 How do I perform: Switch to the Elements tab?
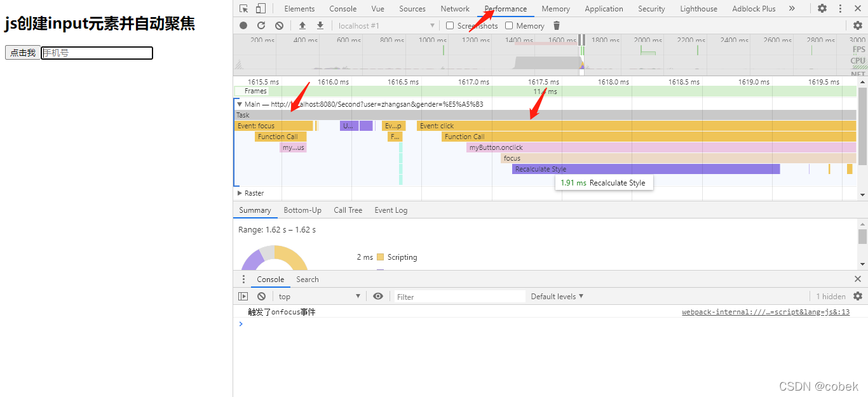point(299,9)
